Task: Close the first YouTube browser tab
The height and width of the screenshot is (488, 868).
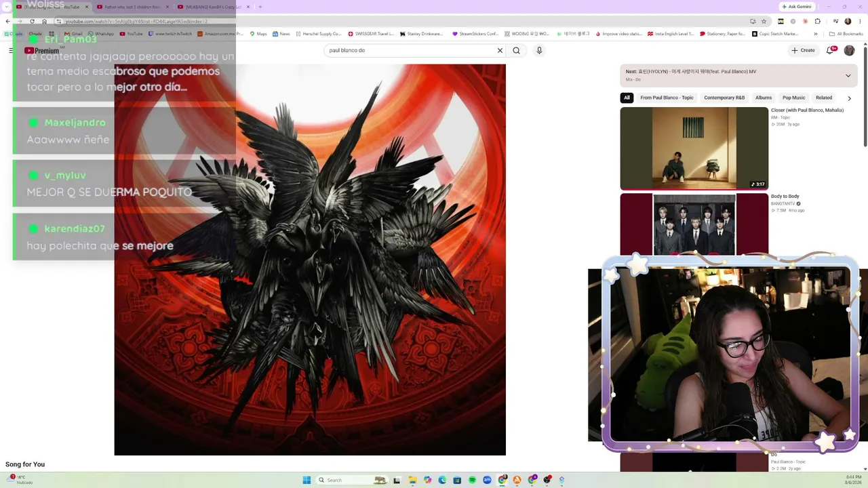Action: pos(87,7)
